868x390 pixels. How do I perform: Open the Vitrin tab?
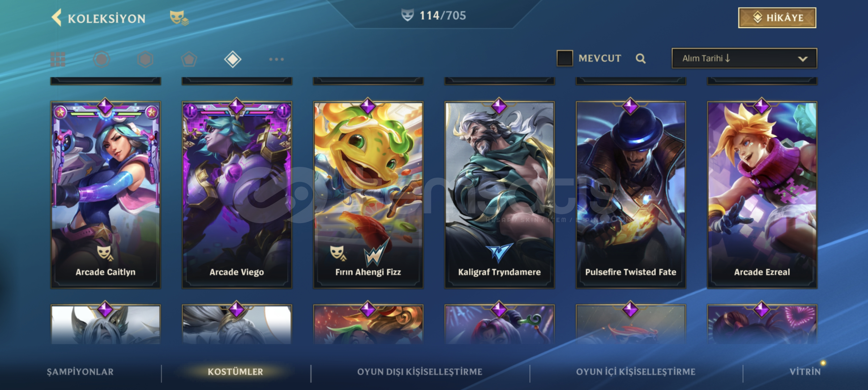pos(805,372)
